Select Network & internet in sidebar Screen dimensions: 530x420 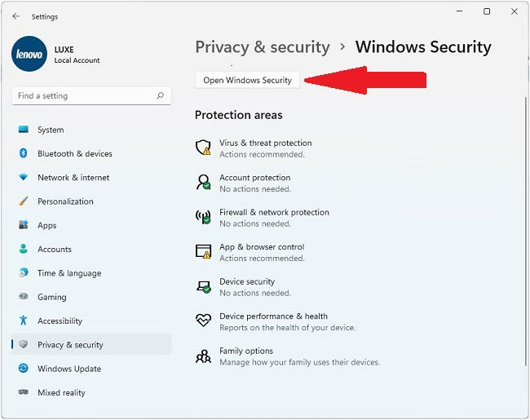[73, 177]
